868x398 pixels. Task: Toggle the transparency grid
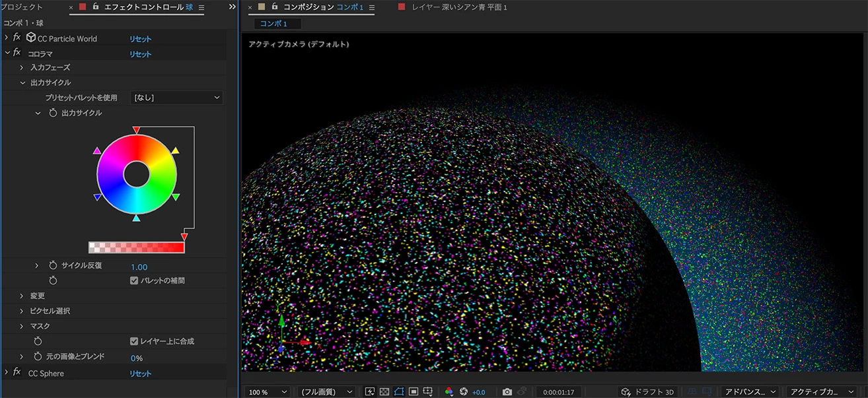384,392
